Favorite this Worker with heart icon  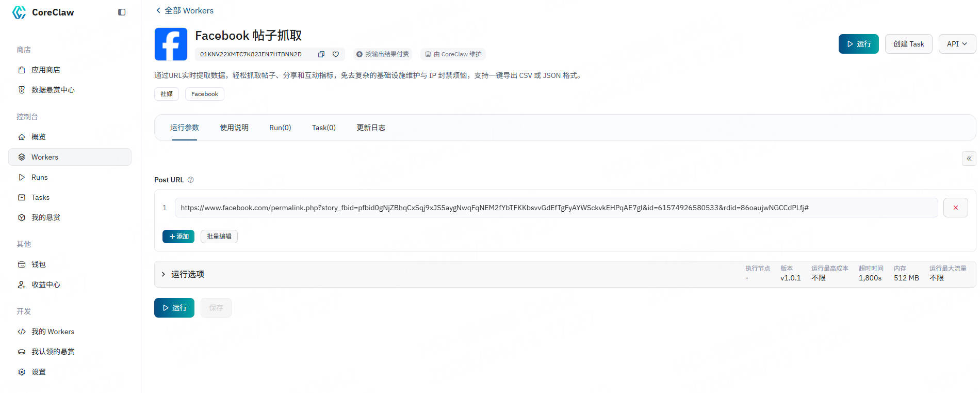pyautogui.click(x=336, y=54)
